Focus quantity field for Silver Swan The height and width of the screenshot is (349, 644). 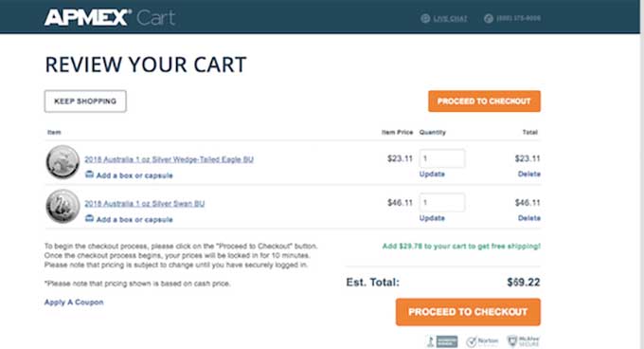(x=442, y=202)
